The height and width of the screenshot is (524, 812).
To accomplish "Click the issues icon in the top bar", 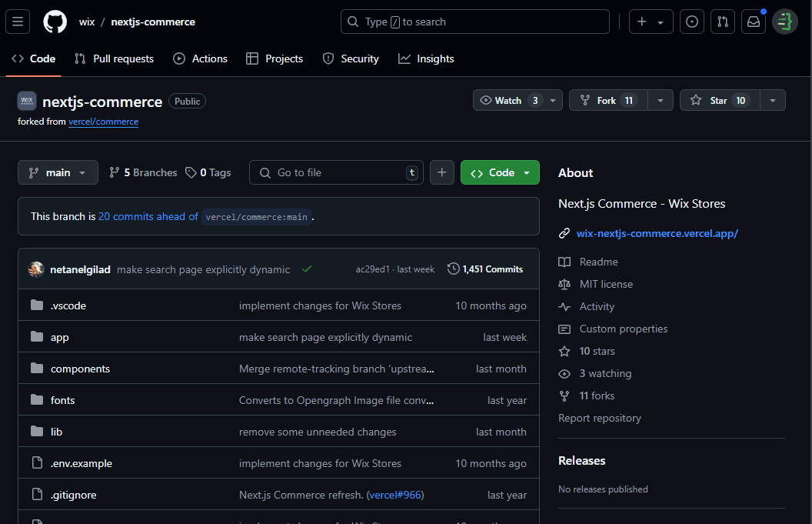I will (691, 22).
